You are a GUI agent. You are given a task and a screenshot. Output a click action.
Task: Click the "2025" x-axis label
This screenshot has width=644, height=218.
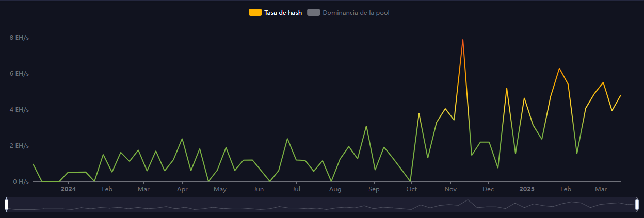point(526,189)
